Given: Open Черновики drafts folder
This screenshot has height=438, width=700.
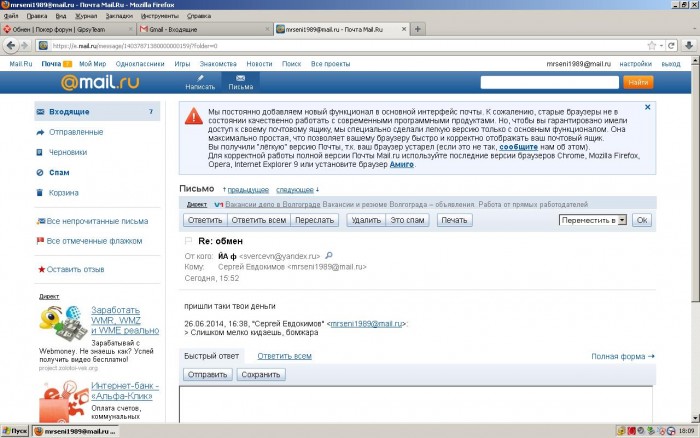Looking at the screenshot, I should [68, 152].
